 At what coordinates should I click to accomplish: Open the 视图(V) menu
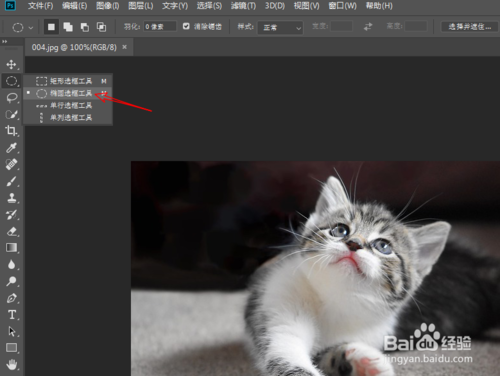(x=306, y=6)
